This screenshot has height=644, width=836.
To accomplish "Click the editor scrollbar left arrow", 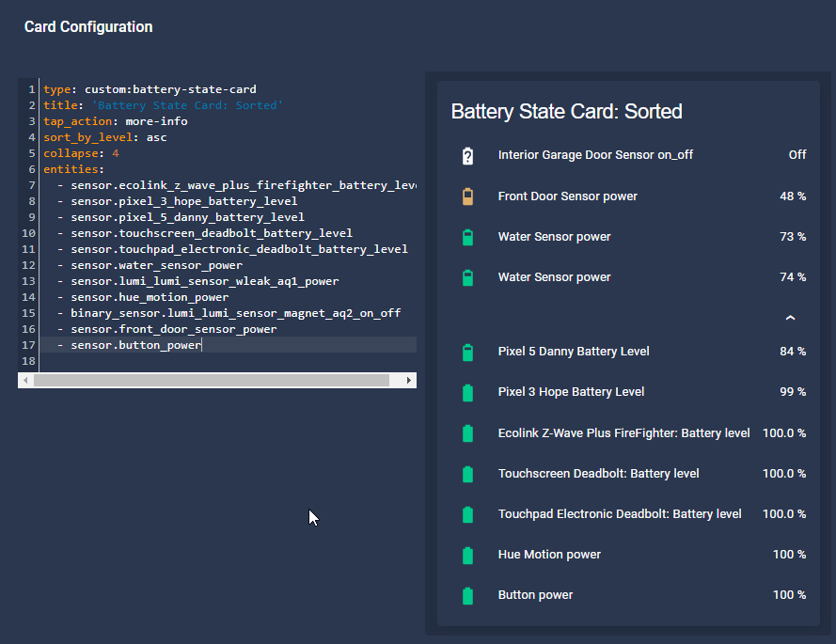I will [x=25, y=380].
